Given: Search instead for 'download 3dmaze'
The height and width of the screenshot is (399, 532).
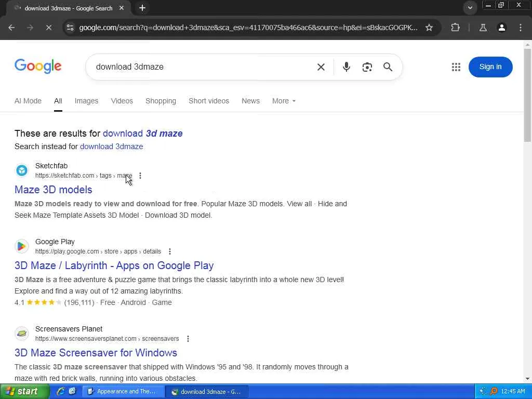Looking at the screenshot, I should (111, 147).
